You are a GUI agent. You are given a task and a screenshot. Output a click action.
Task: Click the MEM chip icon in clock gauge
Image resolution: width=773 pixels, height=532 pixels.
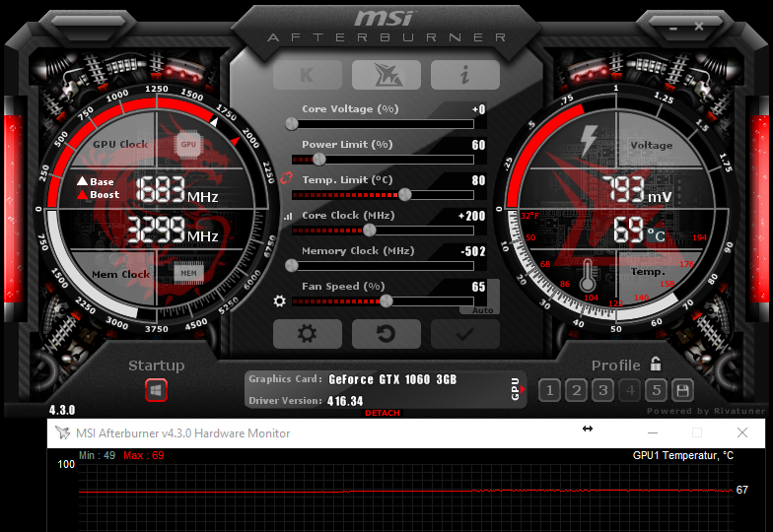(188, 274)
